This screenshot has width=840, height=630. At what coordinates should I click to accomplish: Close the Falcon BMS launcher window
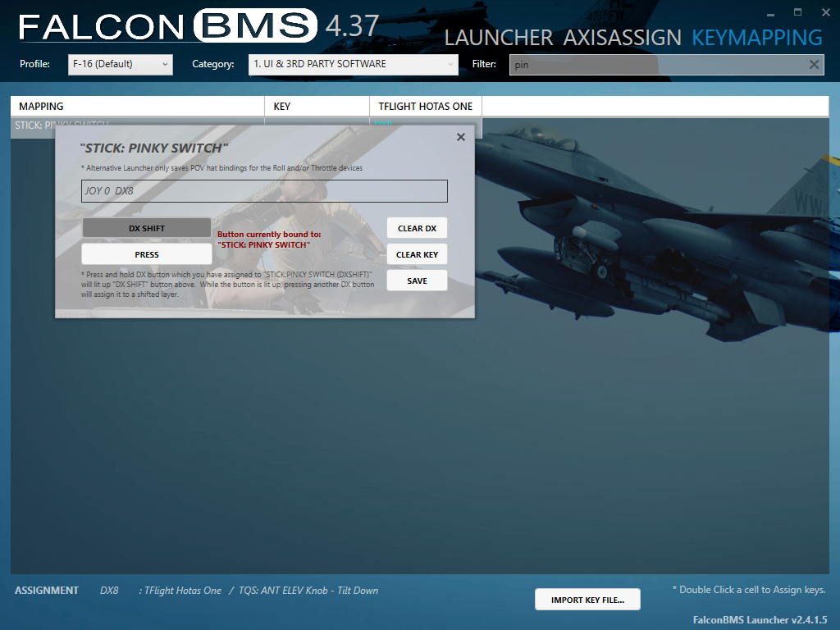tap(825, 12)
